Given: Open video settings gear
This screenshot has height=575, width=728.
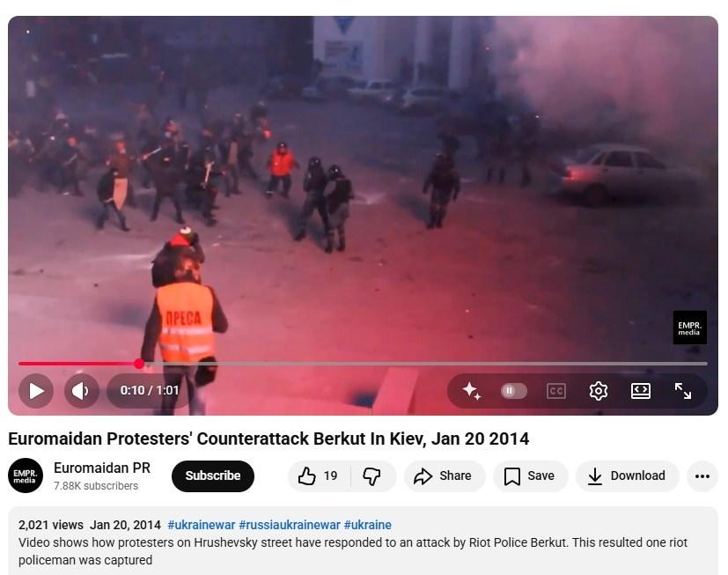Looking at the screenshot, I should point(598,391).
